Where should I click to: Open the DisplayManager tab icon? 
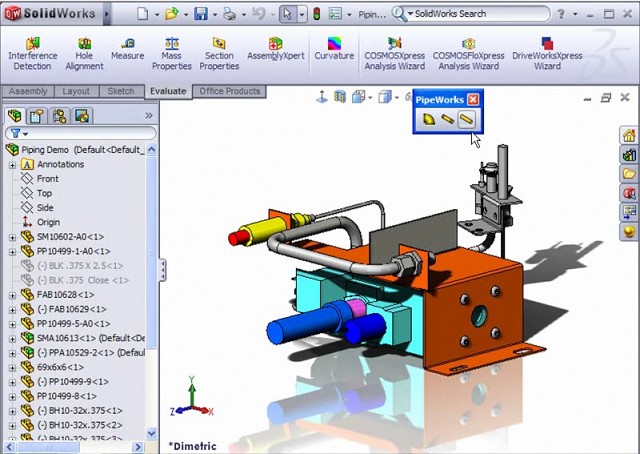click(82, 116)
